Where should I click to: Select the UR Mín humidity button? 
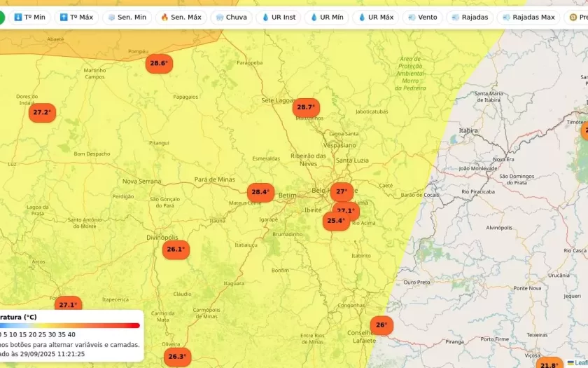[x=327, y=17]
